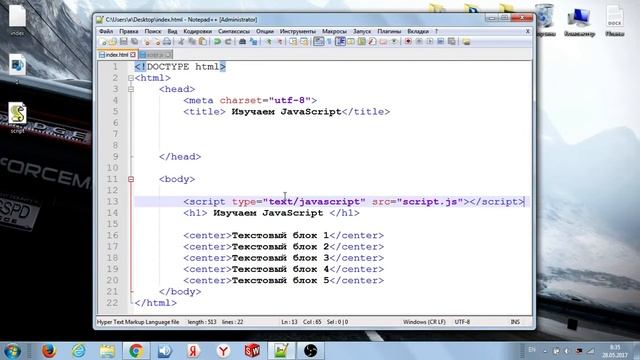Image resolution: width=640 pixels, height=360 pixels.
Task: Click the Save recorded macro icon
Action: click(451, 42)
